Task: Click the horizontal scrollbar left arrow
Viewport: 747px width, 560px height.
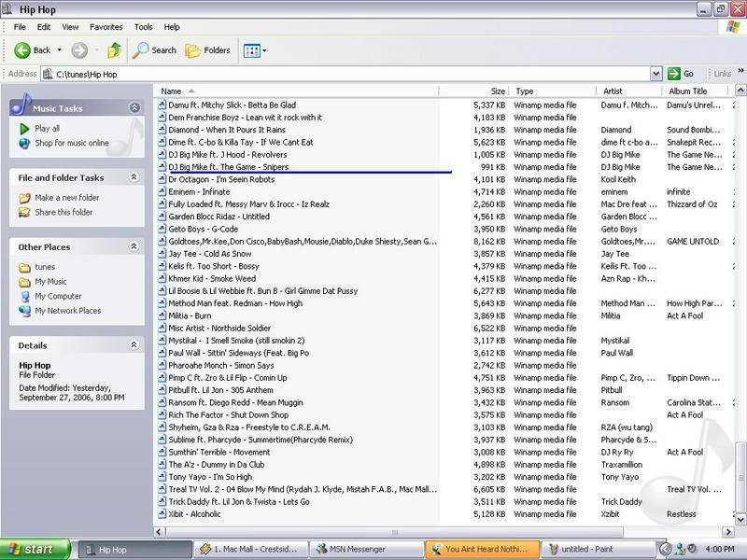Action: click(x=160, y=532)
